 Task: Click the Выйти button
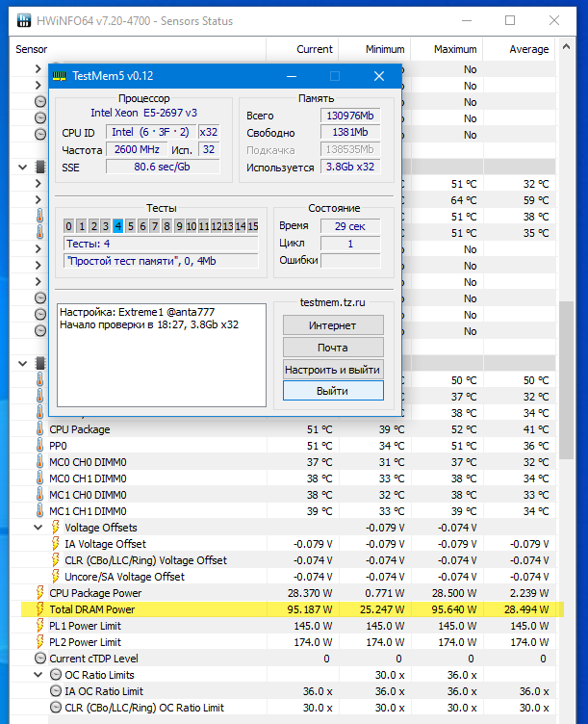click(x=333, y=391)
